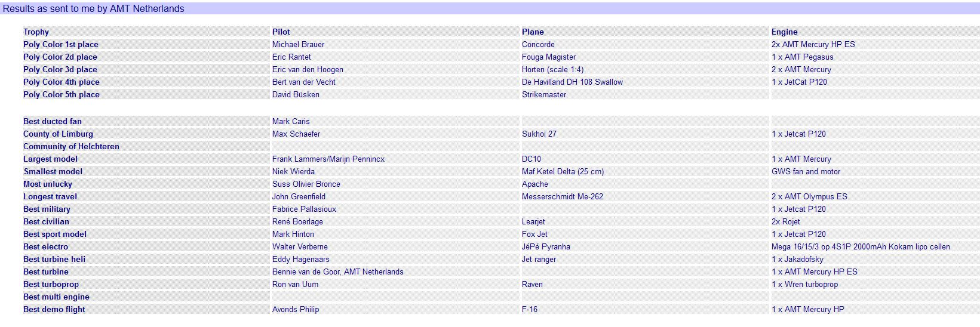
Task: Click plane 'De Havilland DH 108 Swallow'
Action: pos(572,82)
